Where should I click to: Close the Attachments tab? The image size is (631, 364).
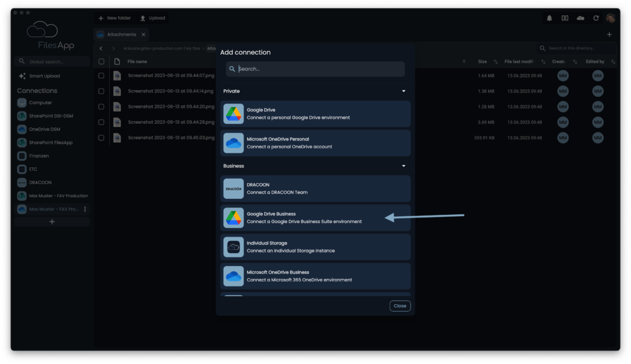click(143, 34)
